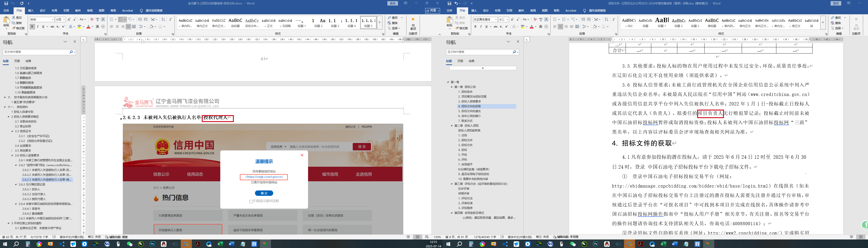Click 登录 button in the right window
The height and width of the screenshot is (248, 868).
coord(836,3)
